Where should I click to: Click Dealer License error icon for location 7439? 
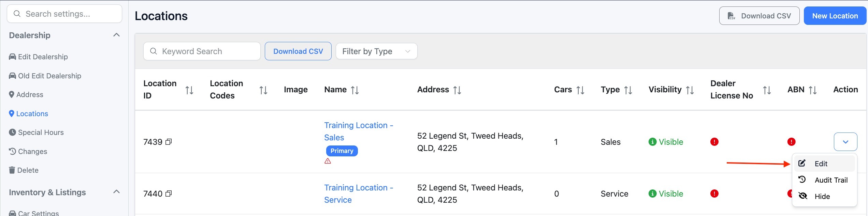click(x=714, y=142)
